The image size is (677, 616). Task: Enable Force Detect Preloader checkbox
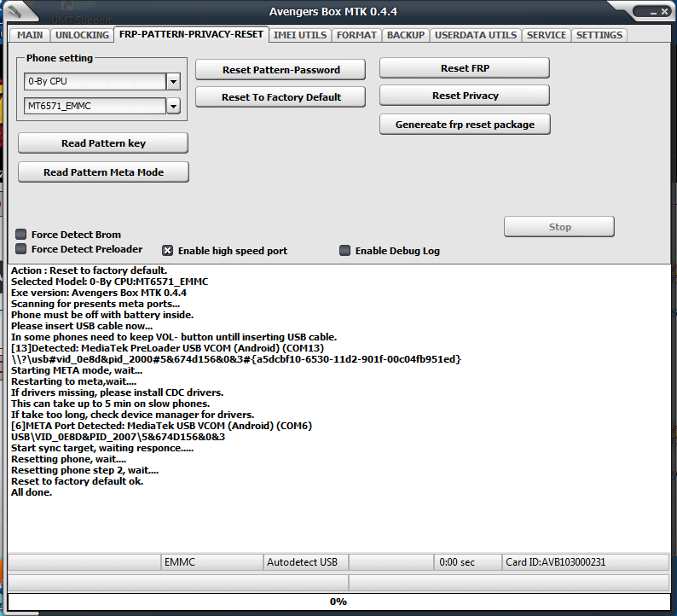click(20, 249)
